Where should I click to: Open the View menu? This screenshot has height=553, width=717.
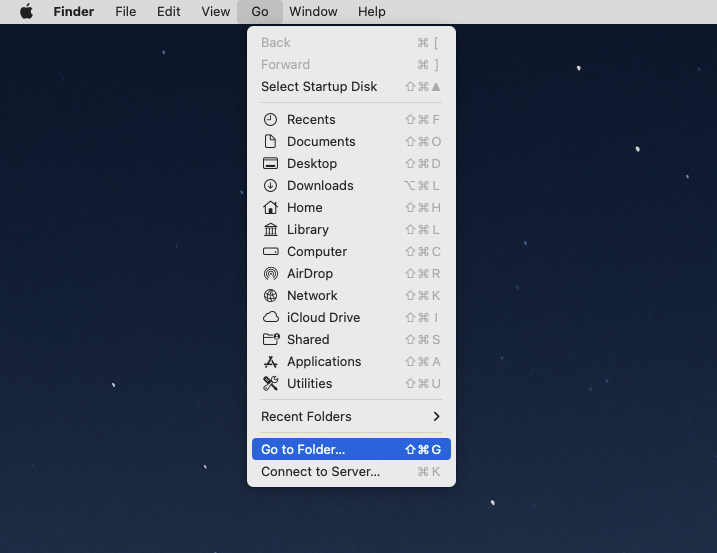(x=215, y=11)
